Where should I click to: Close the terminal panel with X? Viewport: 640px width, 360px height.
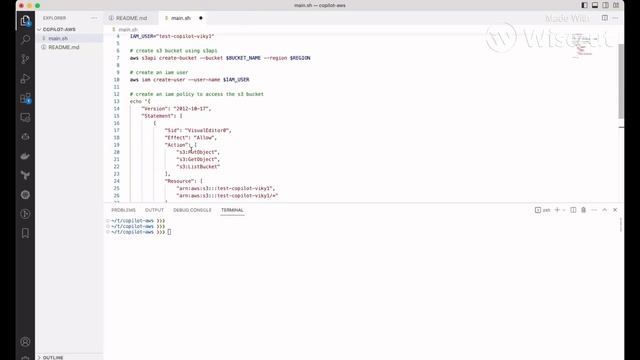point(615,210)
